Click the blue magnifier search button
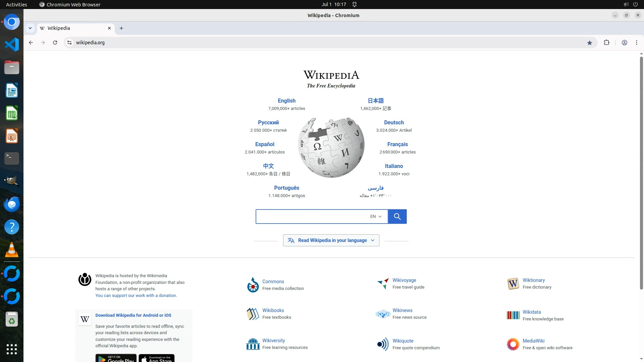The width and height of the screenshot is (644, 362). (x=397, y=217)
